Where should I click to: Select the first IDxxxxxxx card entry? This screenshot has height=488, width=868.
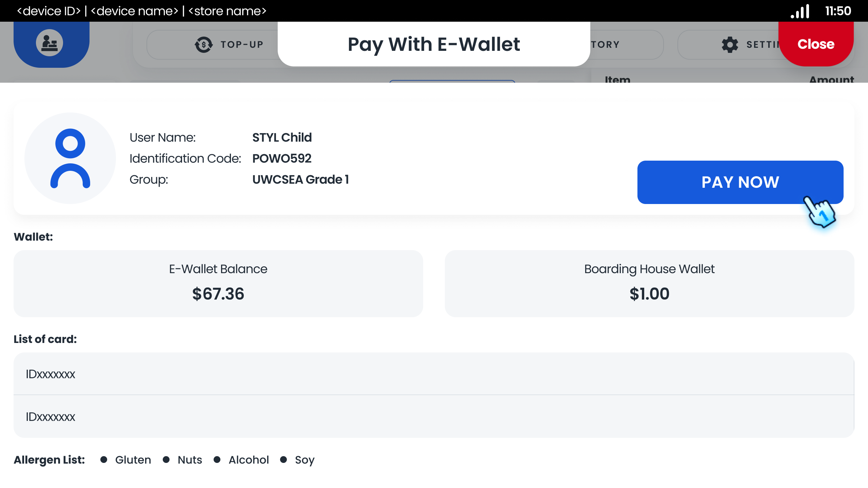click(434, 374)
